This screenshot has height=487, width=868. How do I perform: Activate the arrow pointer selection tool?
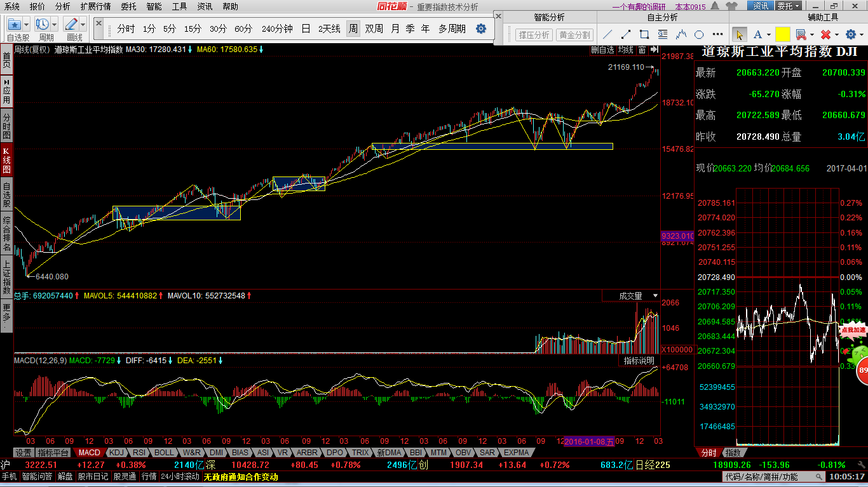point(739,34)
